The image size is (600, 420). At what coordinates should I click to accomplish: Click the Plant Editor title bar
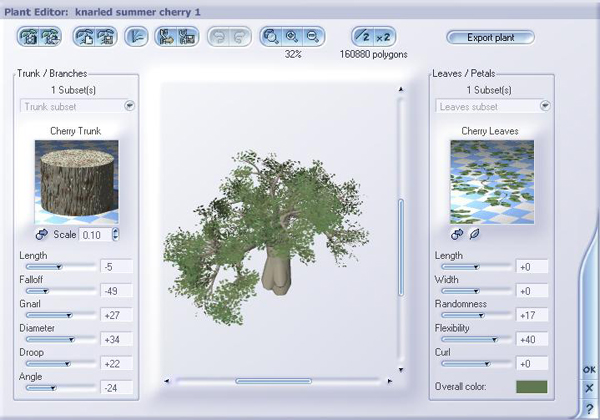click(300, 12)
